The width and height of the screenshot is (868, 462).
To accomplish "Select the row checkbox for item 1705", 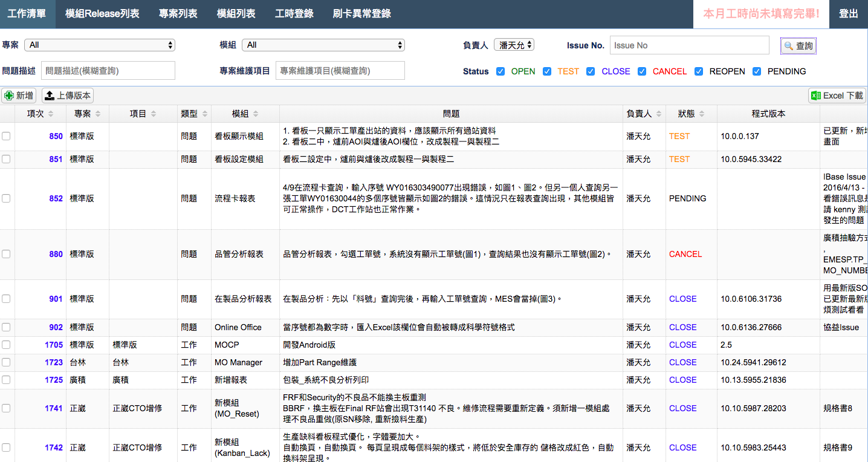I will (x=6, y=345).
